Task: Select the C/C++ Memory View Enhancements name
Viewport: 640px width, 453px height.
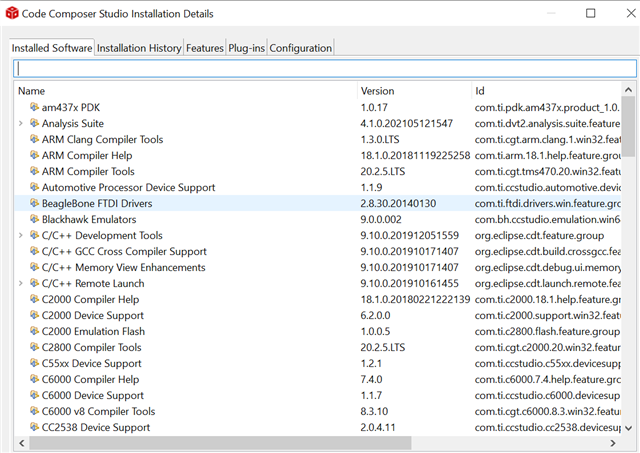Action: [x=123, y=267]
